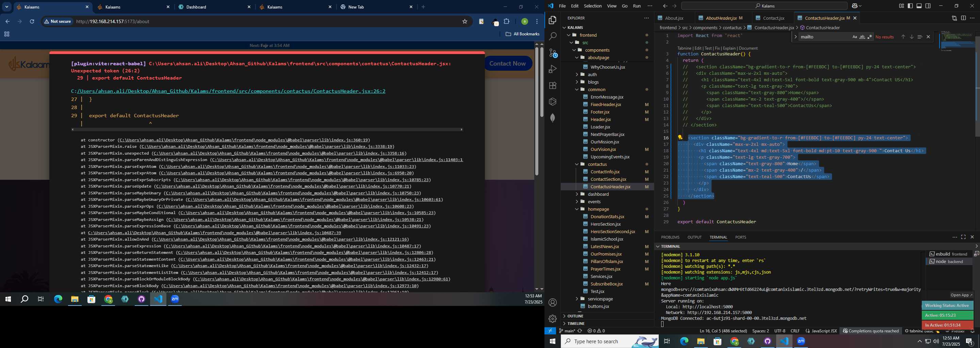Click the Go Back arrow in VS Code title bar
This screenshot has height=348, width=980.
665,6
